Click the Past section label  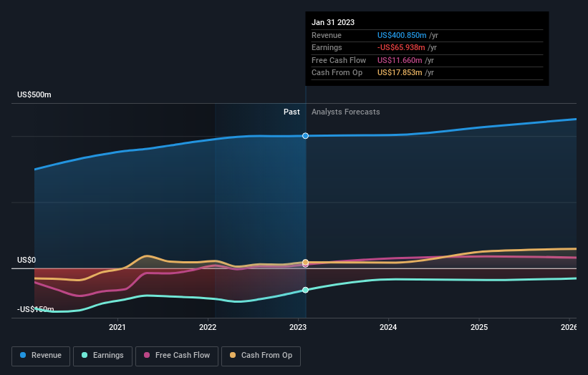291,112
